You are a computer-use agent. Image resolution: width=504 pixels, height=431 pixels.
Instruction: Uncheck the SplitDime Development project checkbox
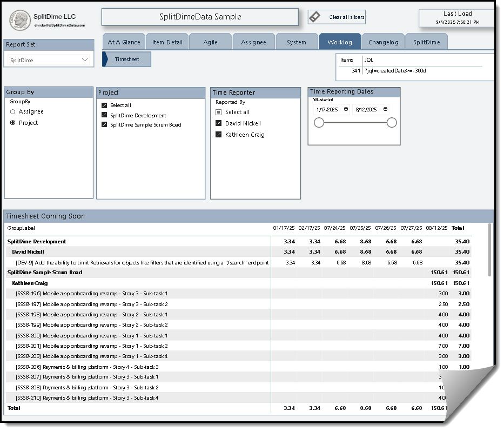click(105, 115)
